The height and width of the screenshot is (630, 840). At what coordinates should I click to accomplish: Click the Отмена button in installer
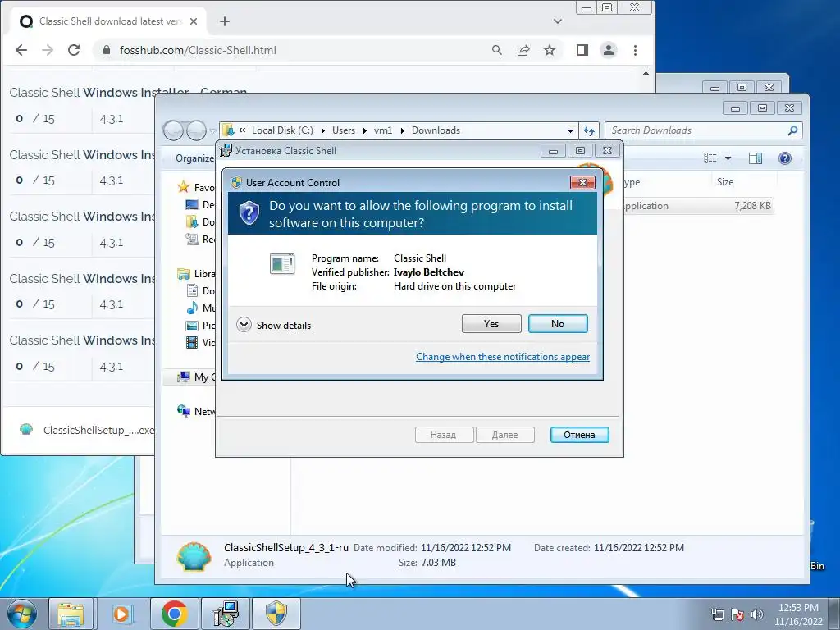[579, 435]
